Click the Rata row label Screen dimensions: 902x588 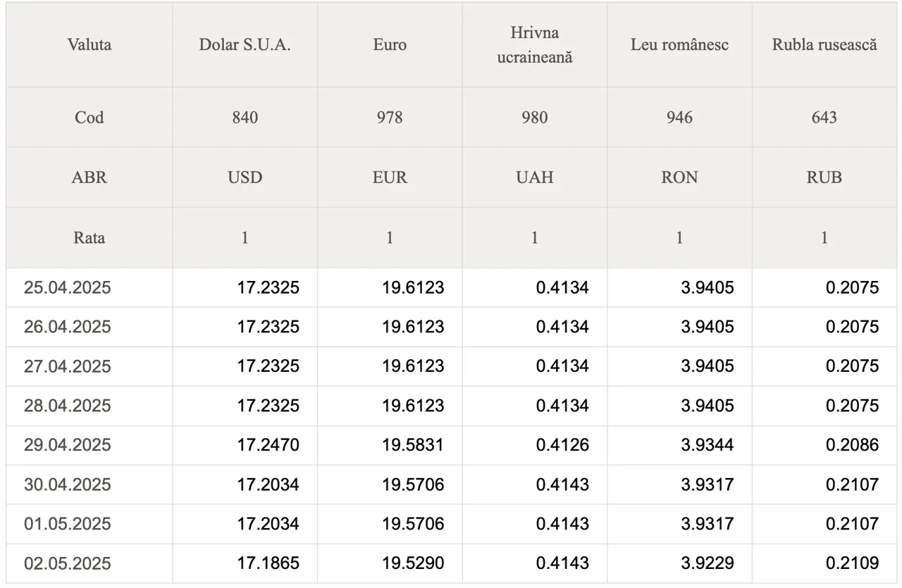(89, 238)
